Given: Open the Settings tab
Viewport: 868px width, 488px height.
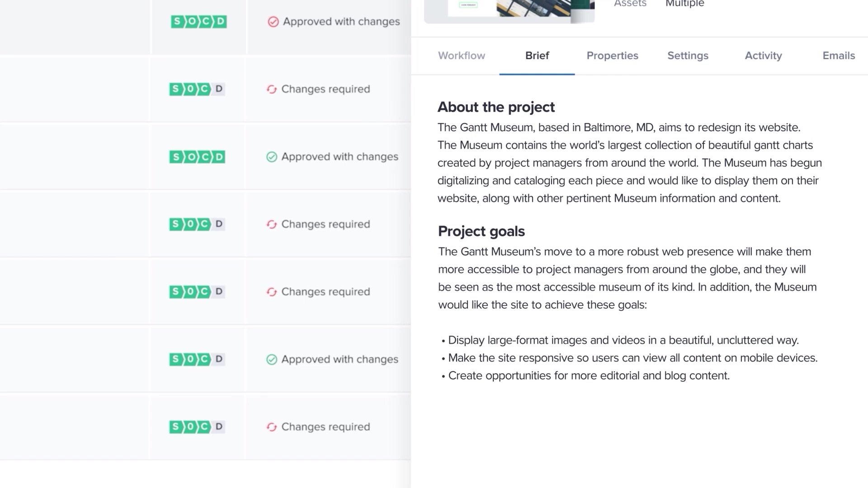Looking at the screenshot, I should (x=688, y=56).
